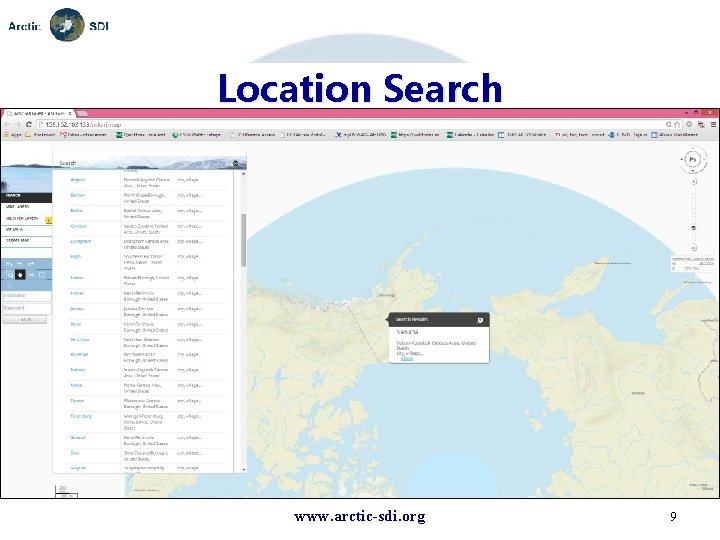720x540 pixels.
Task: Open the Map Layers menu item
Action: (26, 207)
